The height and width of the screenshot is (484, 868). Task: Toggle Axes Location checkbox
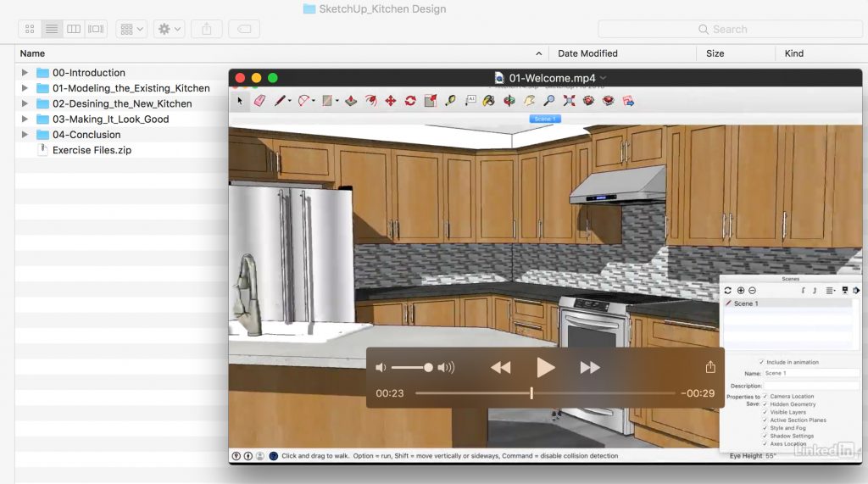765,443
